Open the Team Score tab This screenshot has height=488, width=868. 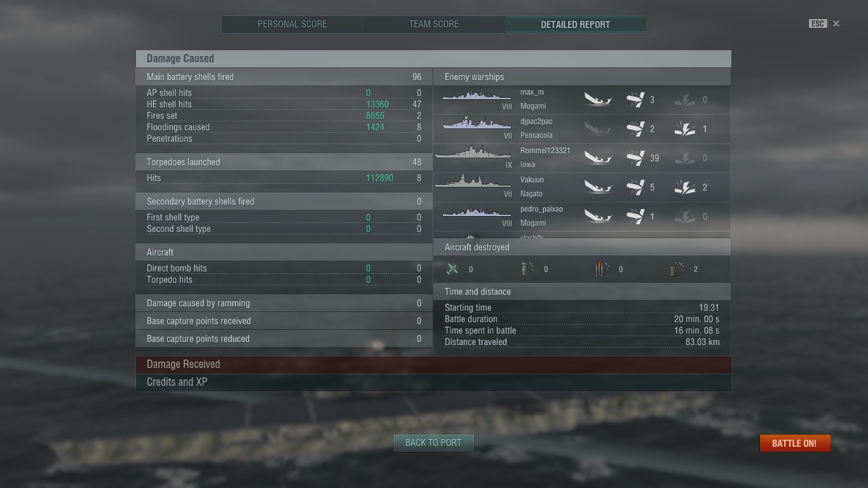point(434,24)
